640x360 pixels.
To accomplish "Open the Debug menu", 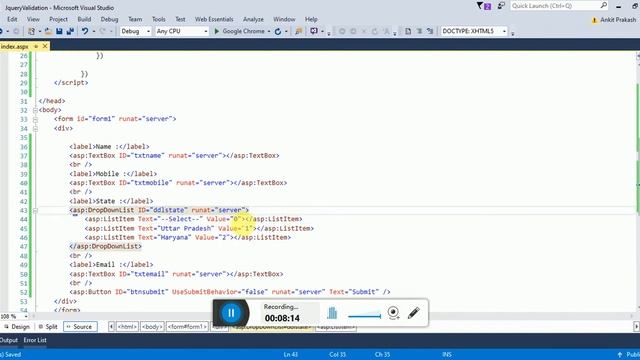I will [x=109, y=19].
